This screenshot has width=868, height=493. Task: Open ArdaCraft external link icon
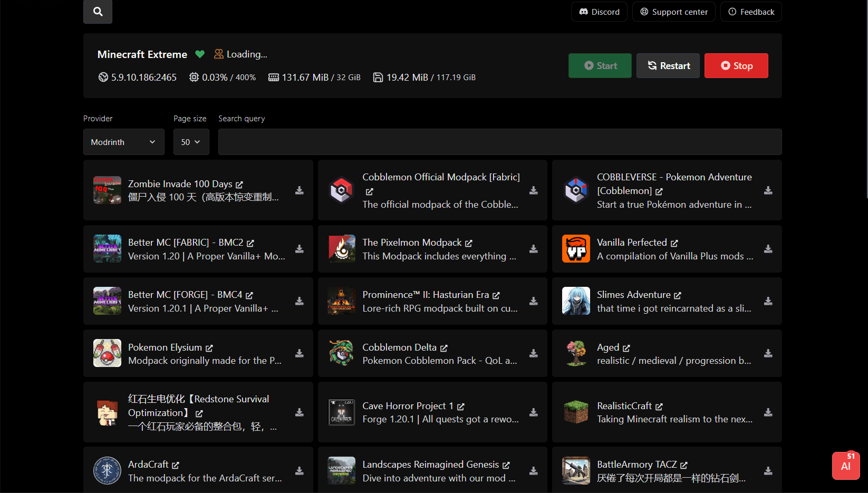tap(176, 465)
